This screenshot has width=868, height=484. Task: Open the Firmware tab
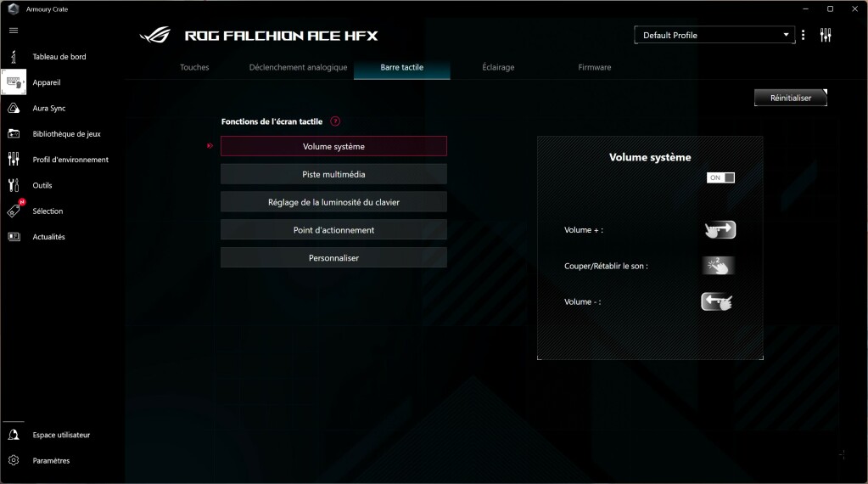[595, 67]
